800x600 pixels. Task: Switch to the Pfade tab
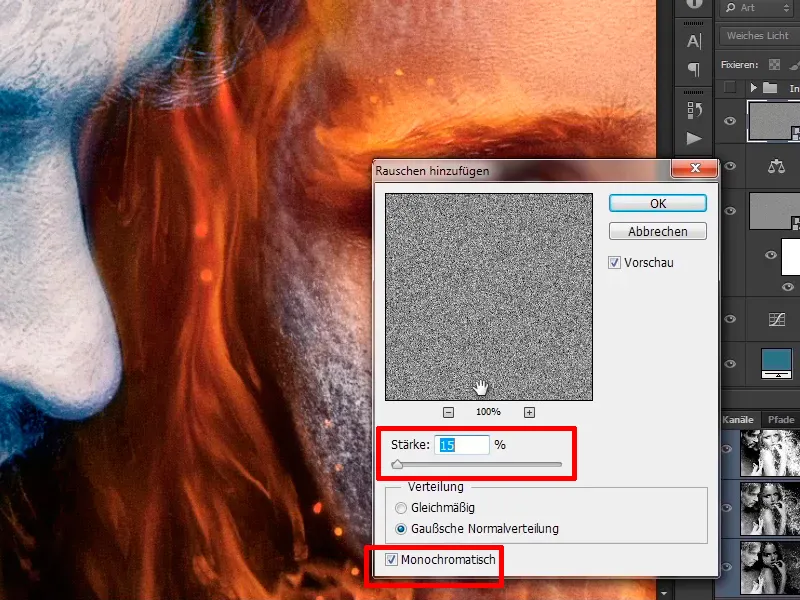coord(781,419)
